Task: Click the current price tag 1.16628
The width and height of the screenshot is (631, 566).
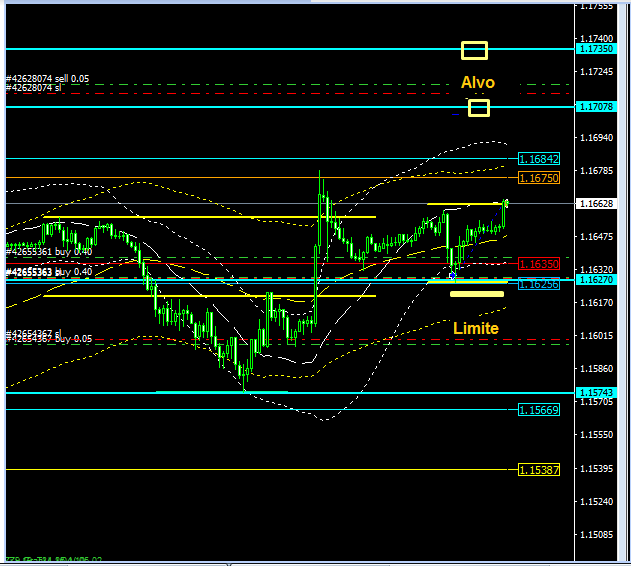Action: pos(596,203)
